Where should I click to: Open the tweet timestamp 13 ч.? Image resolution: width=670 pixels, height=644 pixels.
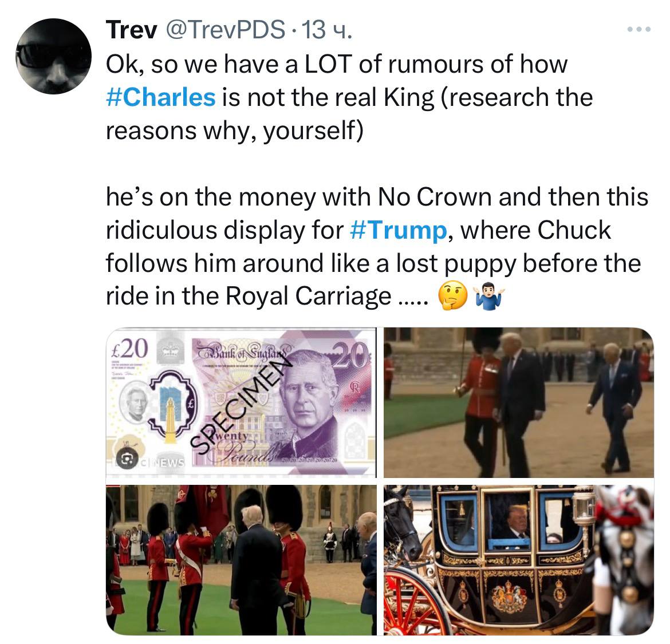point(326,30)
